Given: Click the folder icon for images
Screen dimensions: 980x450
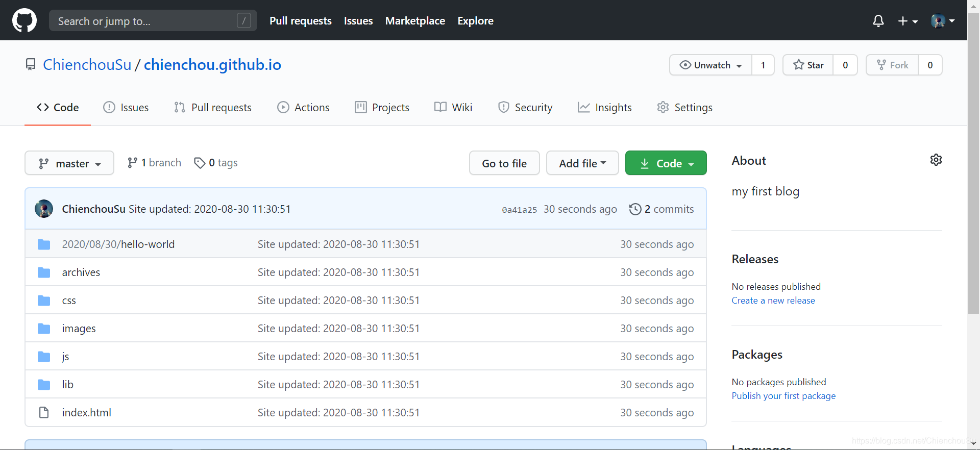Looking at the screenshot, I should pos(44,329).
